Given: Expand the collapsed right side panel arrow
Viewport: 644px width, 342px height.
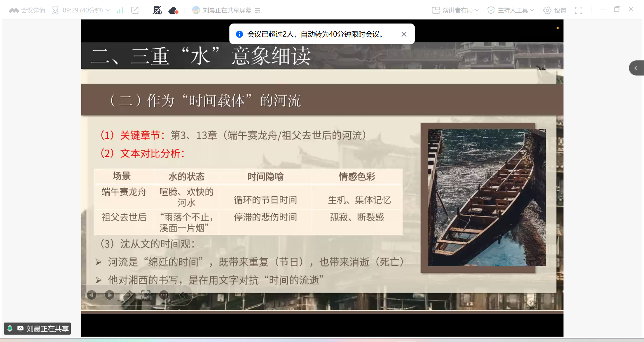Looking at the screenshot, I should (x=636, y=68).
